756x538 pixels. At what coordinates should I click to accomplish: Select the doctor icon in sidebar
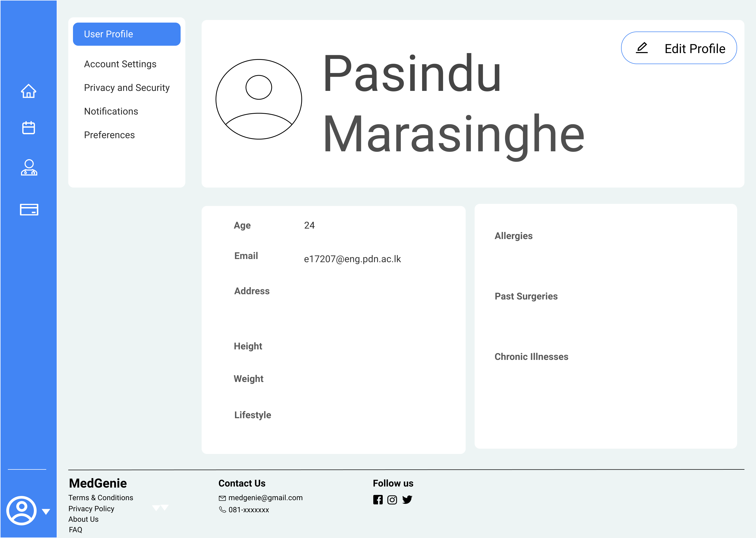point(29,168)
